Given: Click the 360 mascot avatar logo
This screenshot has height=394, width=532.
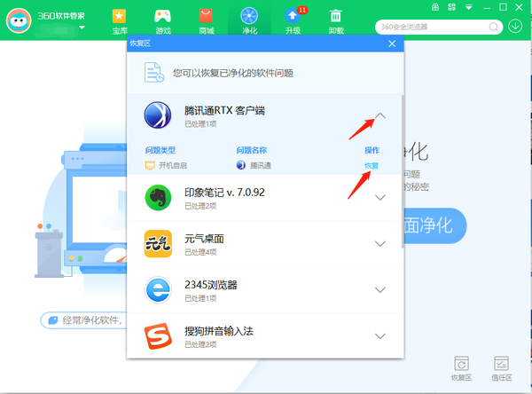Looking at the screenshot, I should click(19, 24).
